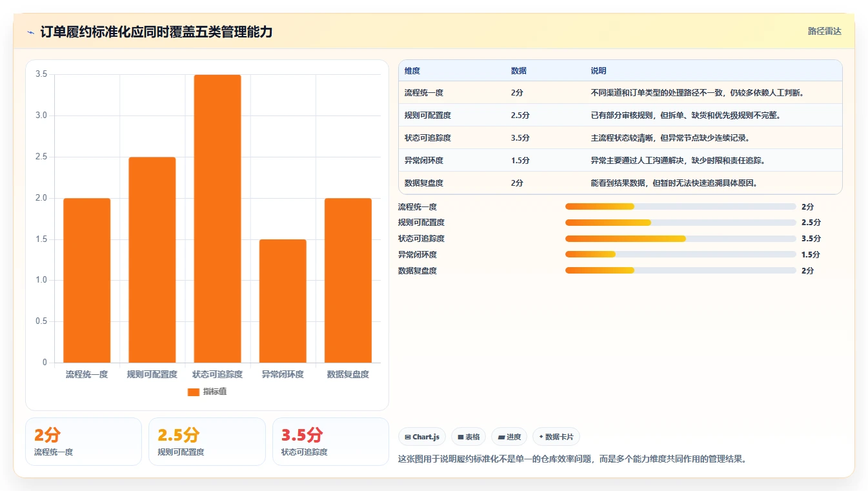Open the 2.5分 规则可配置度 data card

(x=207, y=441)
